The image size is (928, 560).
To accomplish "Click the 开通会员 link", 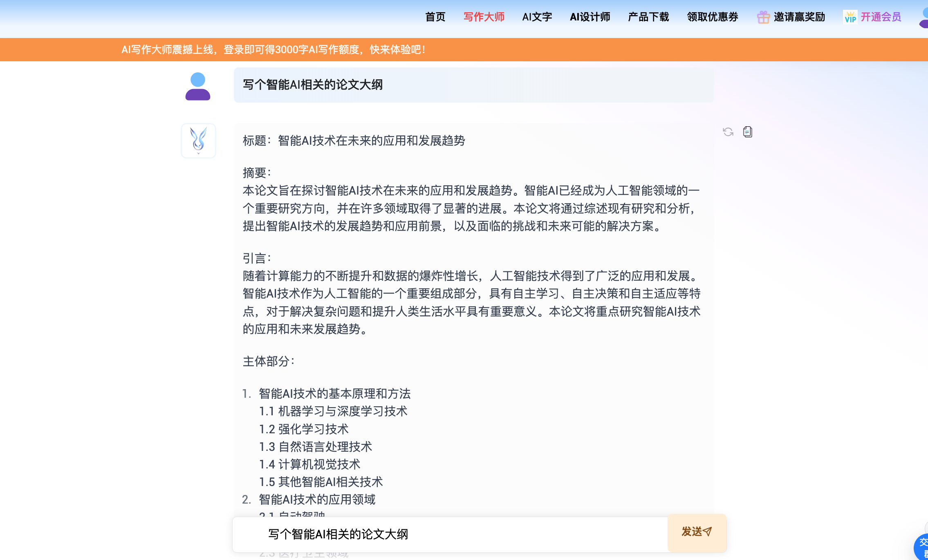I will (x=881, y=17).
